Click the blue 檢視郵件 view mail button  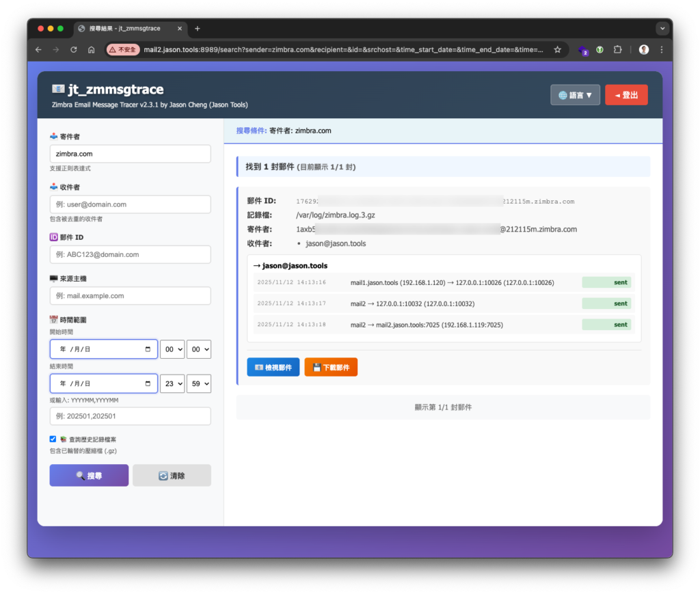(273, 367)
